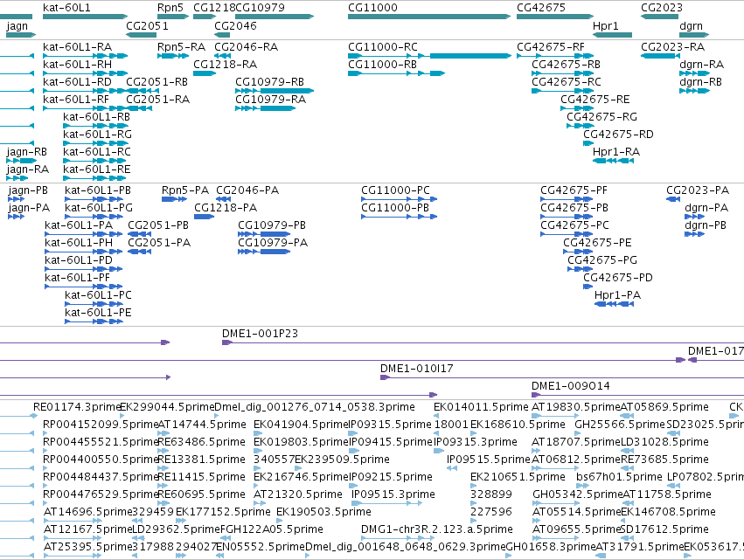Select the kat-60L1 gene bar
This screenshot has height=560, width=744.
86,17
